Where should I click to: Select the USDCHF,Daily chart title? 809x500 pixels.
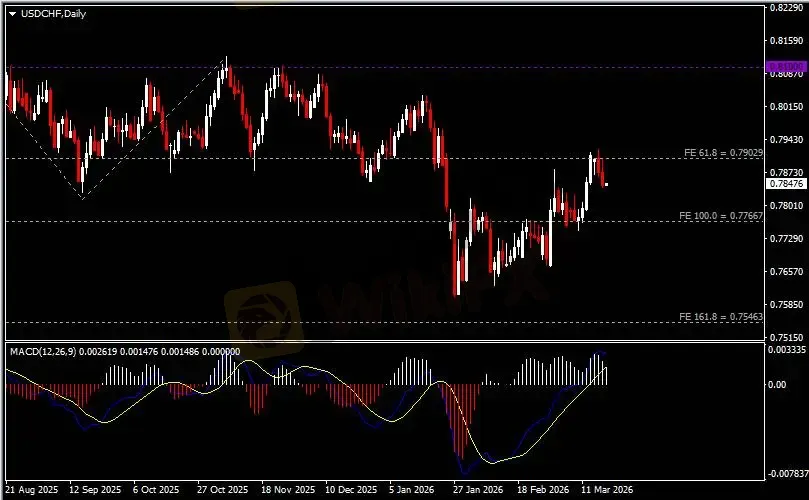click(x=53, y=14)
